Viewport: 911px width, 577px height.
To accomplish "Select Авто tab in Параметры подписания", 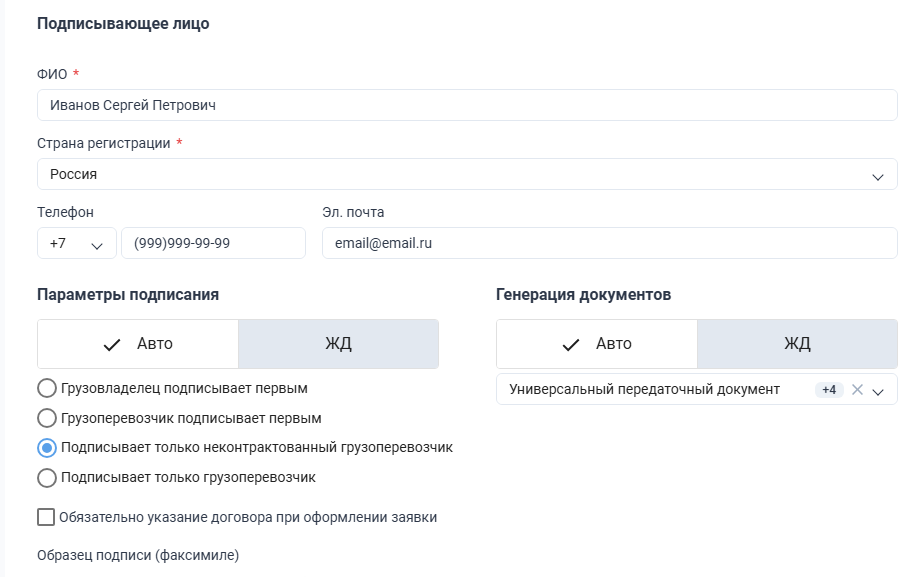I will click(x=137, y=343).
